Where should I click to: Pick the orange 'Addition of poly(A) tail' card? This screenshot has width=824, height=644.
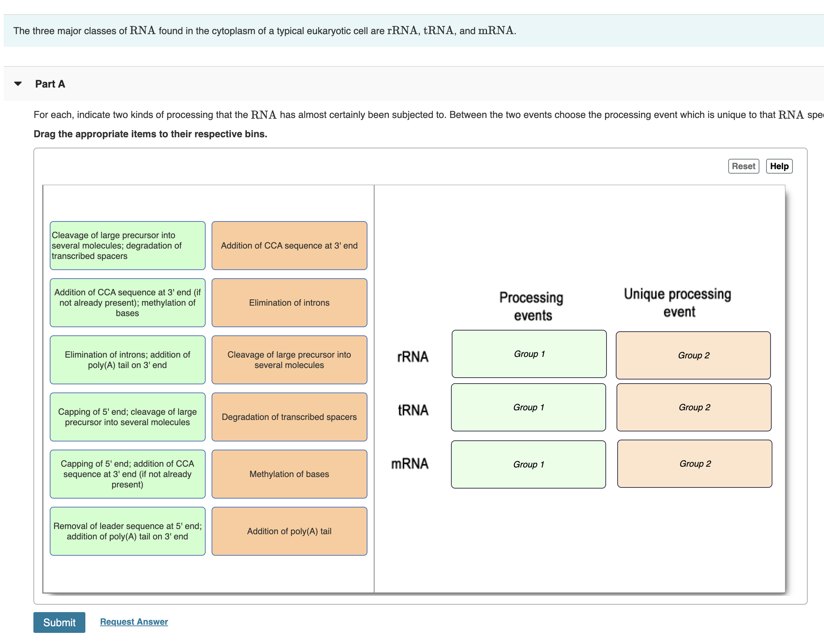click(290, 531)
